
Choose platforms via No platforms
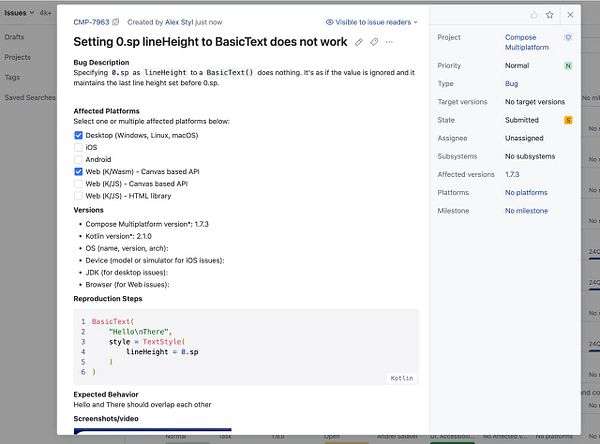coord(526,193)
